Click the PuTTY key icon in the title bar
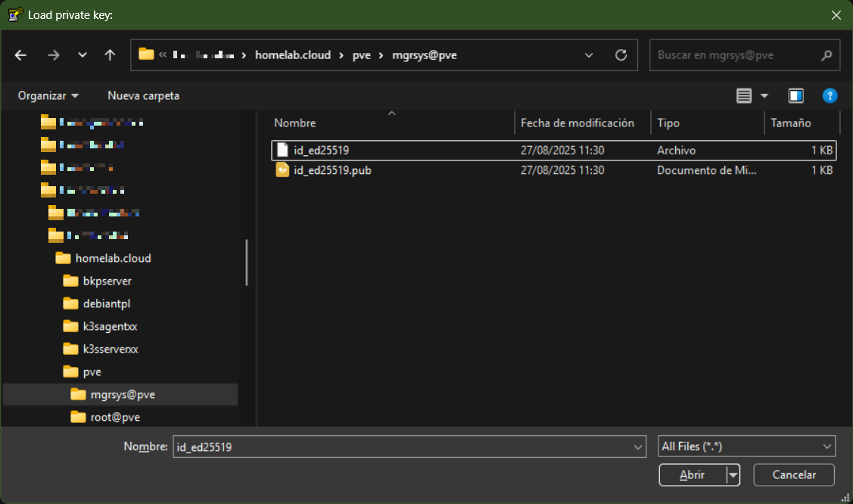 click(14, 14)
